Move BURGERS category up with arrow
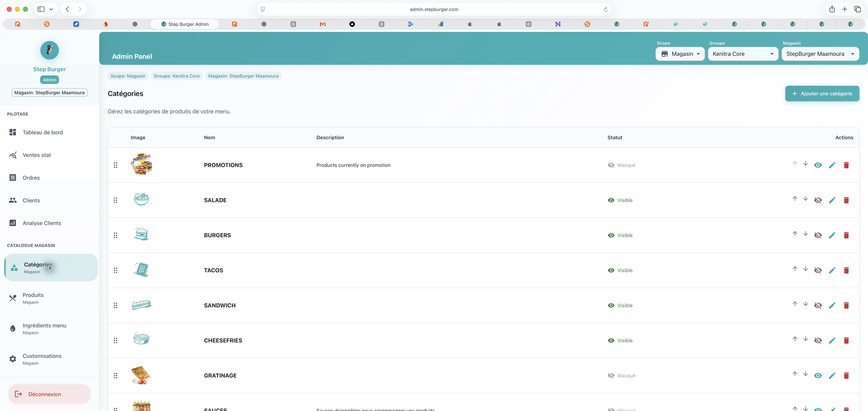This screenshot has height=411, width=868. pos(795,233)
